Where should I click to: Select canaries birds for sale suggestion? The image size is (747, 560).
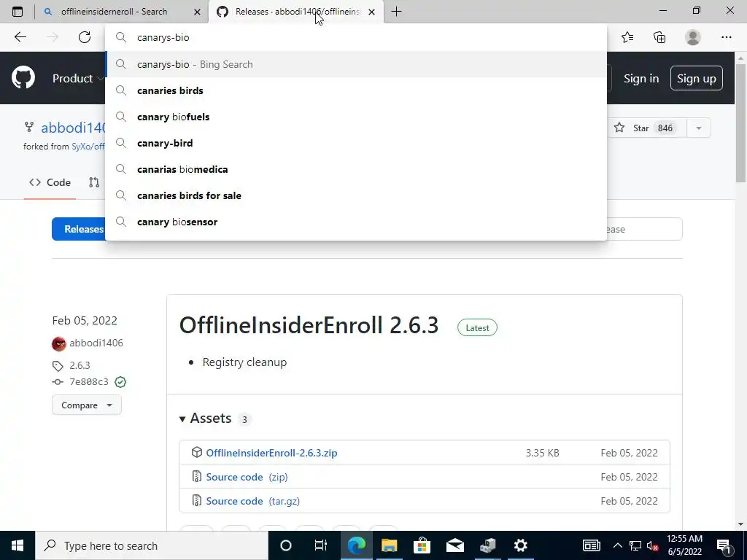point(356,195)
